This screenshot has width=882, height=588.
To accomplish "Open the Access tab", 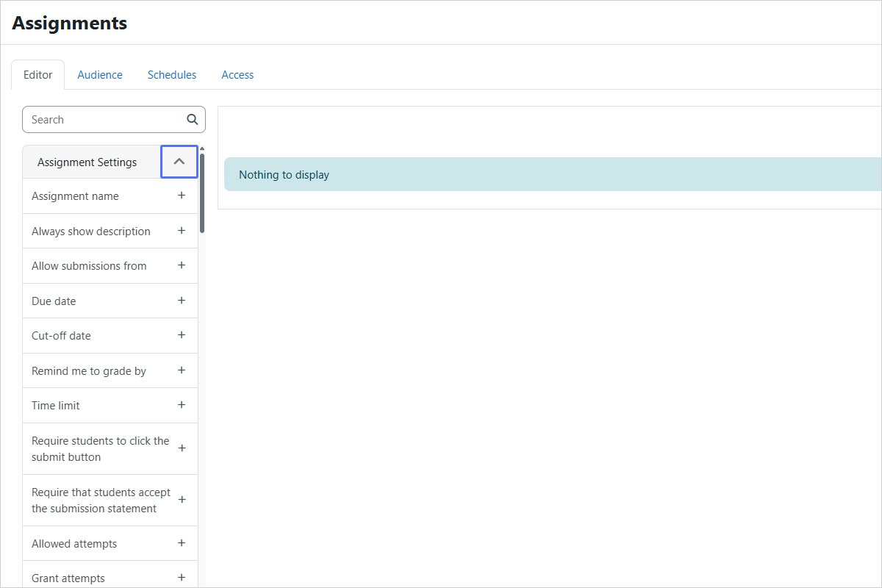I will point(237,75).
